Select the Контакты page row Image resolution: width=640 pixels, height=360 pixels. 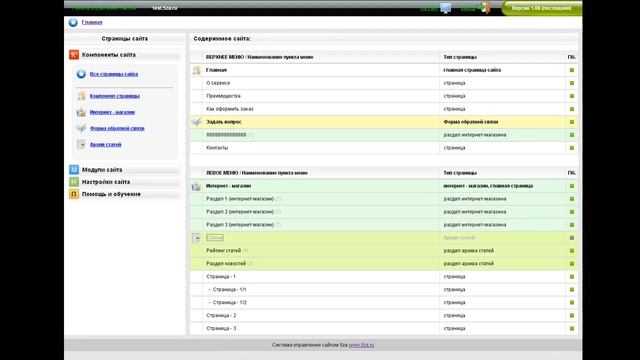pos(384,148)
